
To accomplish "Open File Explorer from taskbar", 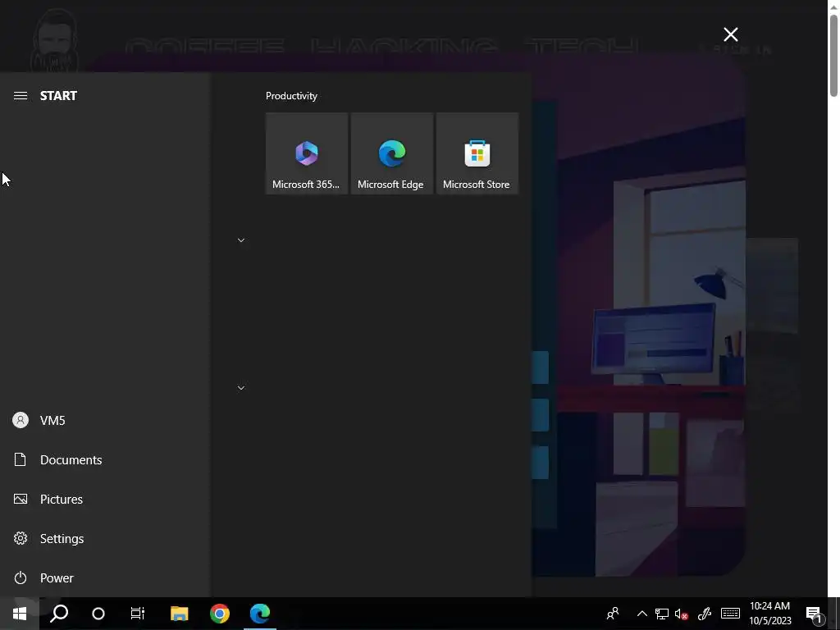I will point(180,614).
